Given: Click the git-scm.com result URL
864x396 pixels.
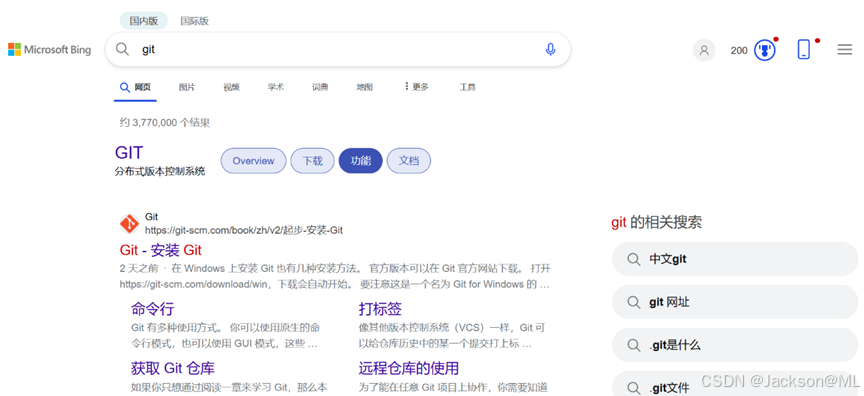Looking at the screenshot, I should click(244, 230).
